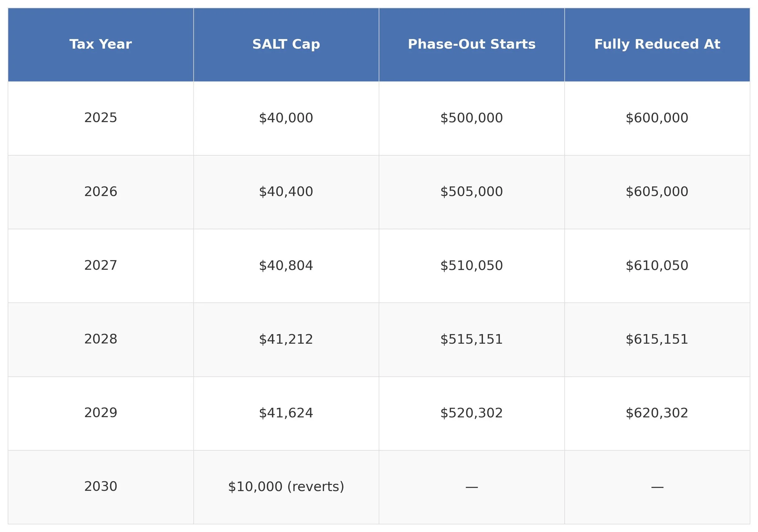Click the $41,624 SALT cap cell

click(286, 413)
